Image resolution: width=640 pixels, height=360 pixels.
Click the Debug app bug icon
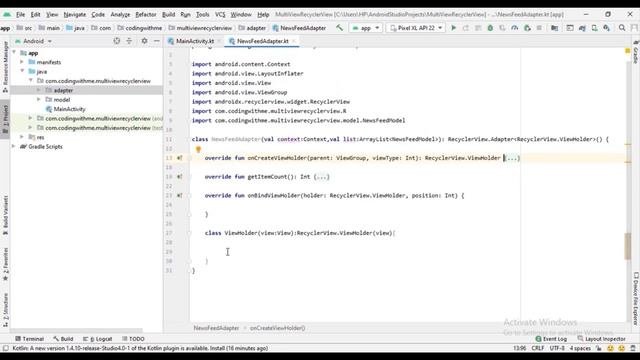coord(490,28)
